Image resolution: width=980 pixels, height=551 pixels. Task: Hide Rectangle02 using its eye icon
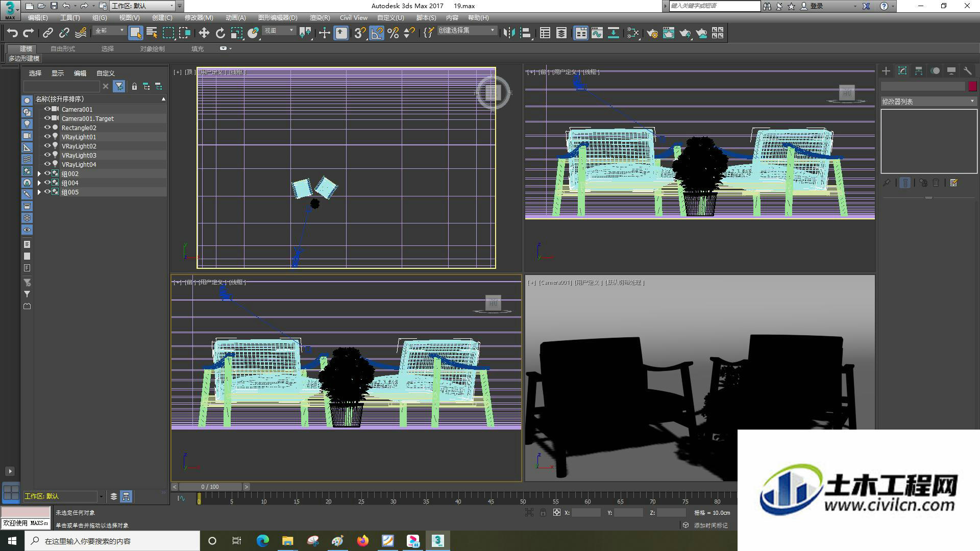(x=47, y=128)
